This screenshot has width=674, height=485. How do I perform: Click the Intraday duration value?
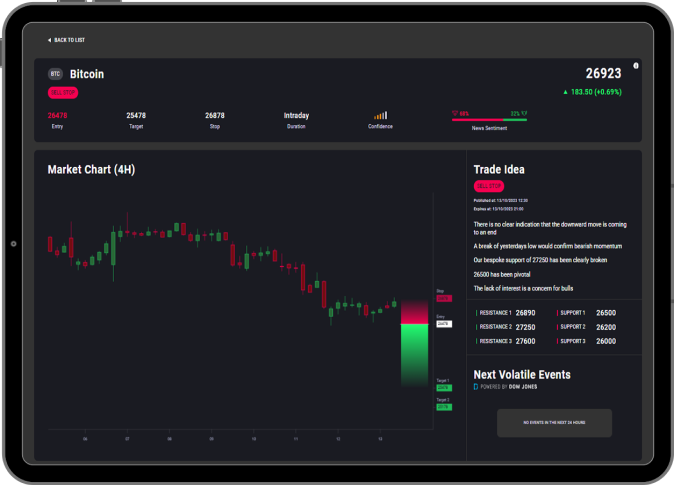pyautogui.click(x=296, y=116)
